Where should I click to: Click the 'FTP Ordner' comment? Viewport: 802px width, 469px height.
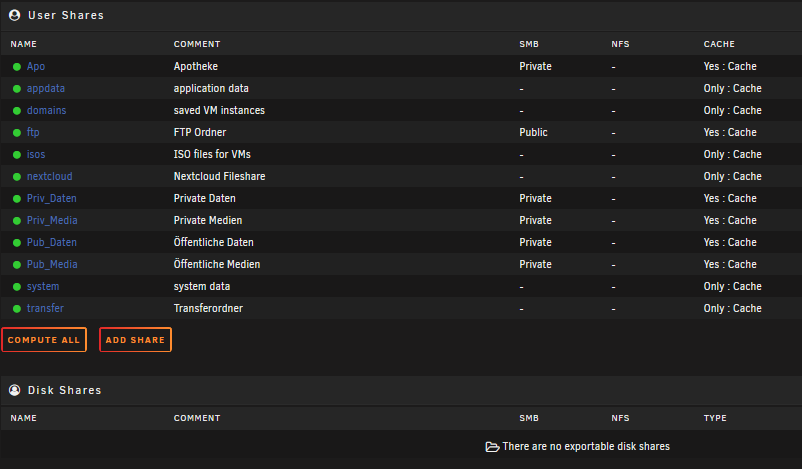199,132
